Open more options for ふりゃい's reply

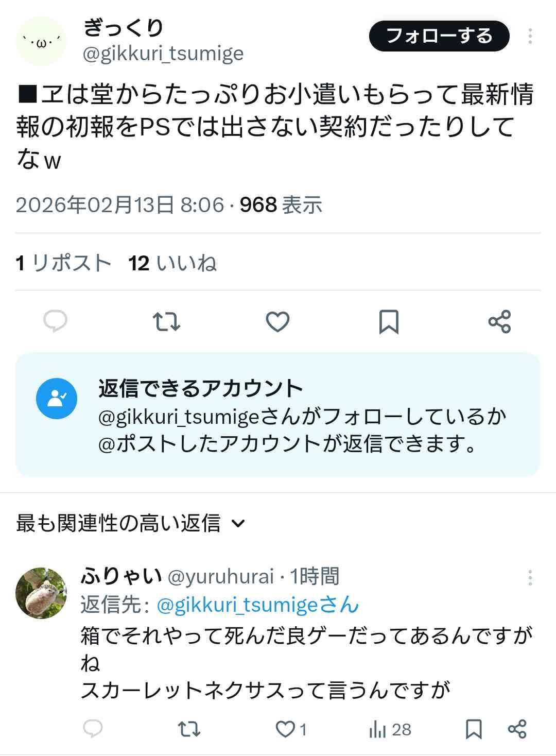[x=530, y=578]
